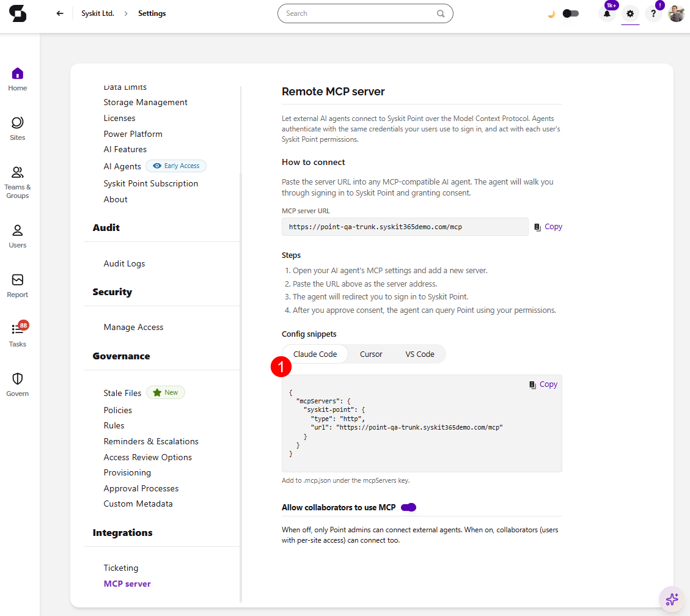The width and height of the screenshot is (690, 616).
Task: Open Tasks with 88 badge
Action: coord(18,334)
